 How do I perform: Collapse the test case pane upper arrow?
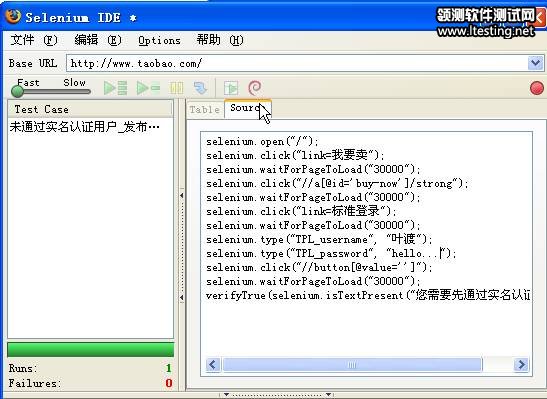pos(182,196)
